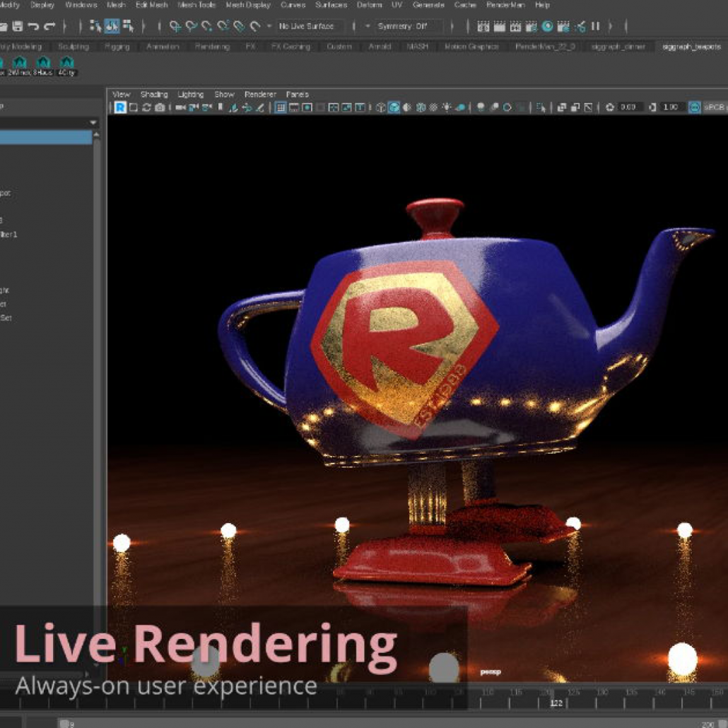728x728 pixels.
Task: Click the RenderMan R icon in viewport toolbar
Action: 120,107
